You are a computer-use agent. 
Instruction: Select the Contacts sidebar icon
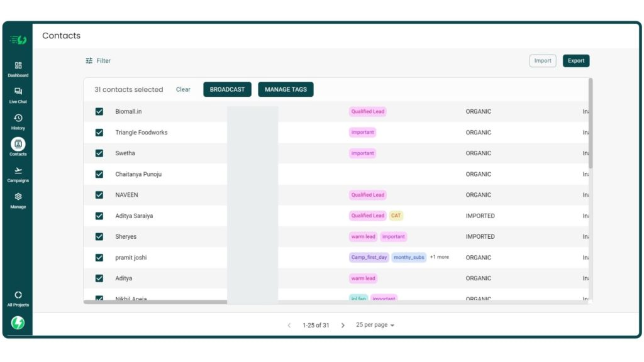[x=18, y=145]
